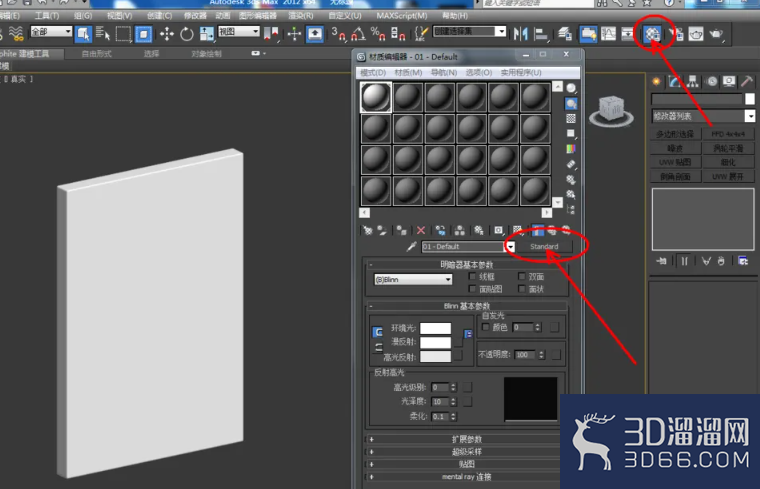The width and height of the screenshot is (760, 489).
Task: Open the Curve Editor
Action: point(608,34)
